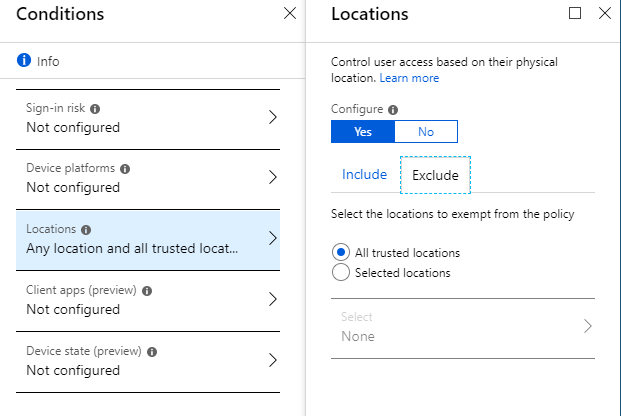The image size is (621, 416).
Task: Click info icon beside Client apps (preview)
Action: click(x=147, y=291)
